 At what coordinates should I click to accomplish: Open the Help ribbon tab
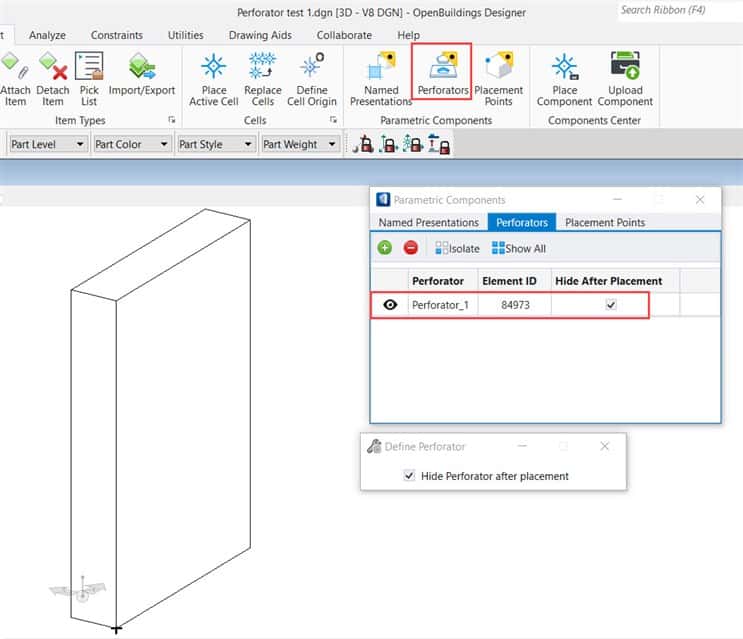[408, 35]
